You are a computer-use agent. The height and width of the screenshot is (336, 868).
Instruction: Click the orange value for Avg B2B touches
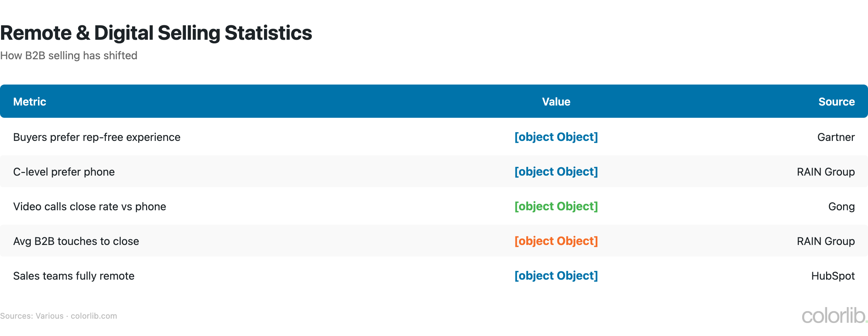point(556,241)
